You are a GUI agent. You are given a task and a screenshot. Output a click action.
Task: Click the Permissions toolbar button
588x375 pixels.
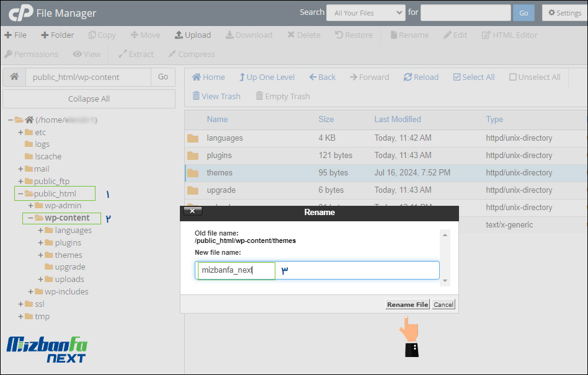click(31, 55)
